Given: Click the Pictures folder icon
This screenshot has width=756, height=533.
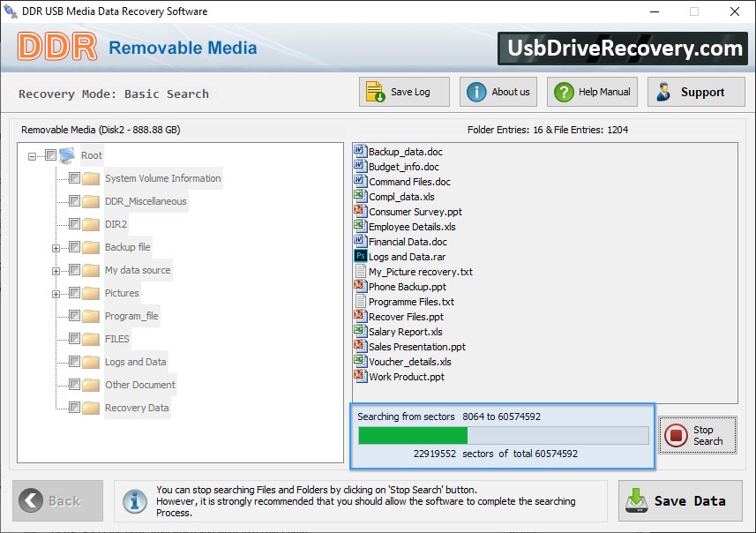Looking at the screenshot, I should 90,293.
